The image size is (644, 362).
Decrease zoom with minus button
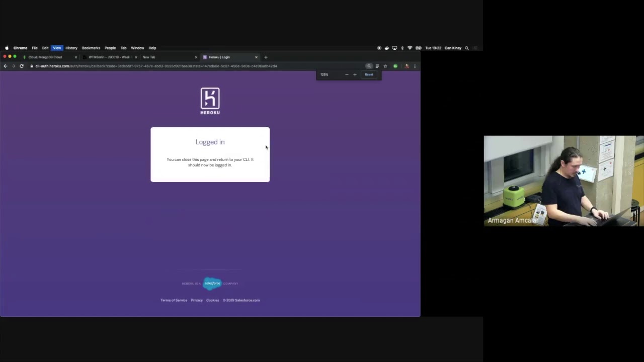coord(347,75)
